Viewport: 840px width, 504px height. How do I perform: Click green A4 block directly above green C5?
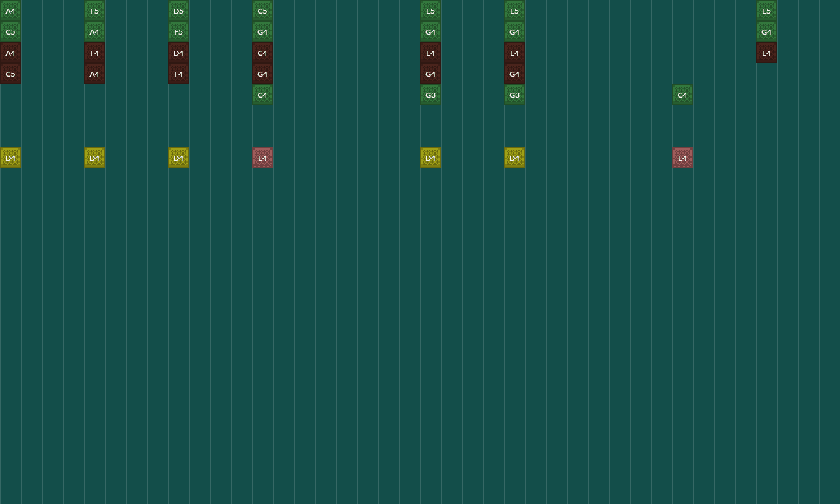coord(10,10)
